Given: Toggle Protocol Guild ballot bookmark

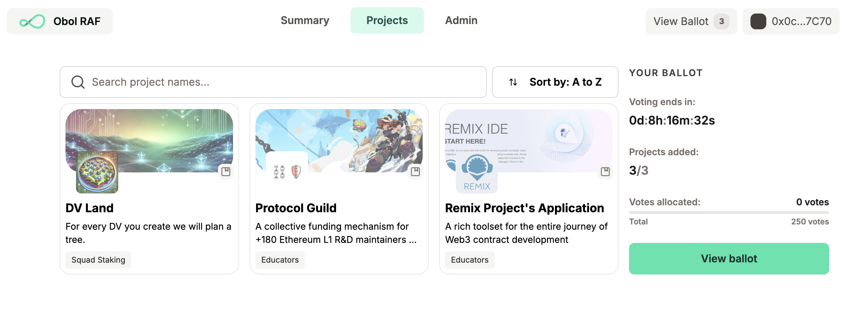Looking at the screenshot, I should pos(415,172).
